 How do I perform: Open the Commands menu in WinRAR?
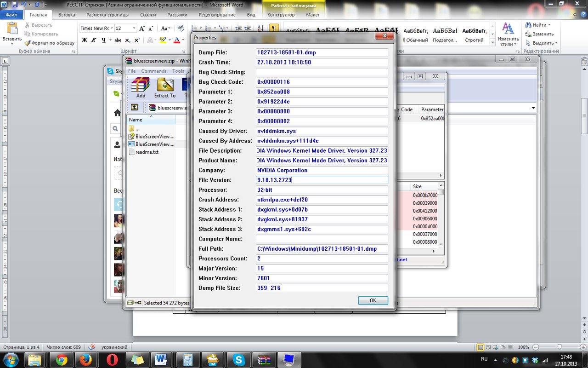(154, 71)
